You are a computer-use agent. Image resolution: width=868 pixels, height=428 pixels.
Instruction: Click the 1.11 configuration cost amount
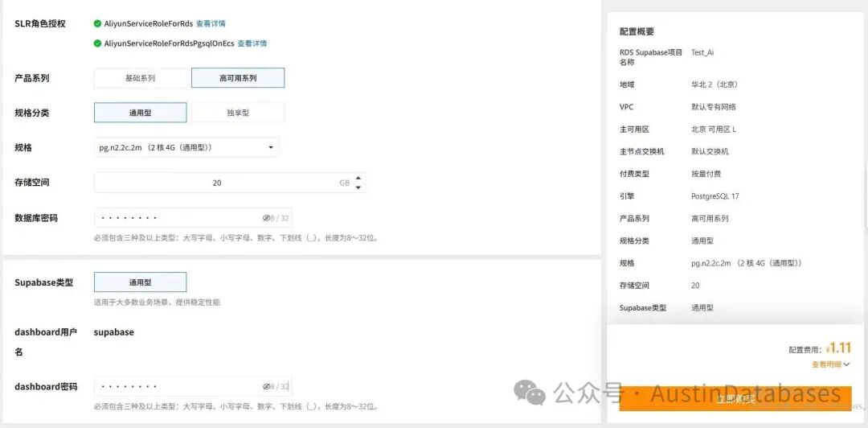tap(840, 348)
